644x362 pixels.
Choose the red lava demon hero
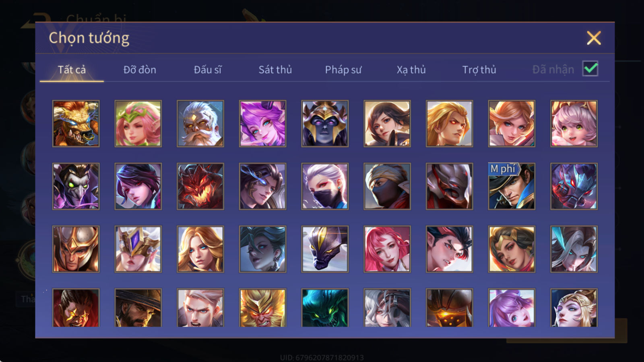point(200,186)
